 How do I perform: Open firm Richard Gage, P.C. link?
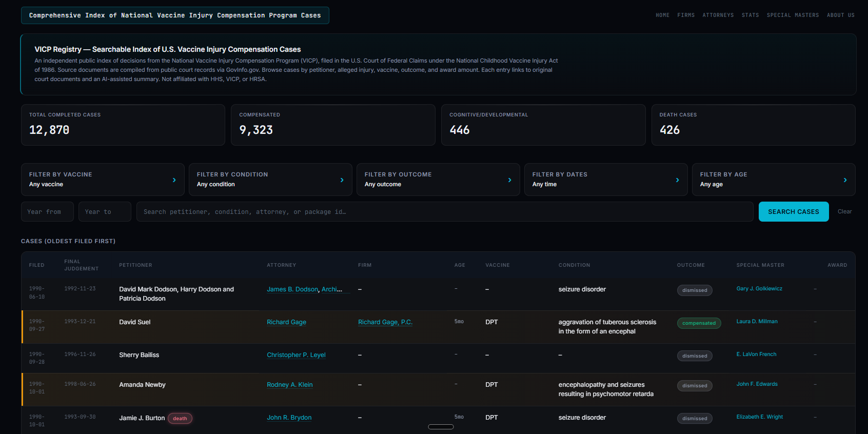click(x=385, y=322)
